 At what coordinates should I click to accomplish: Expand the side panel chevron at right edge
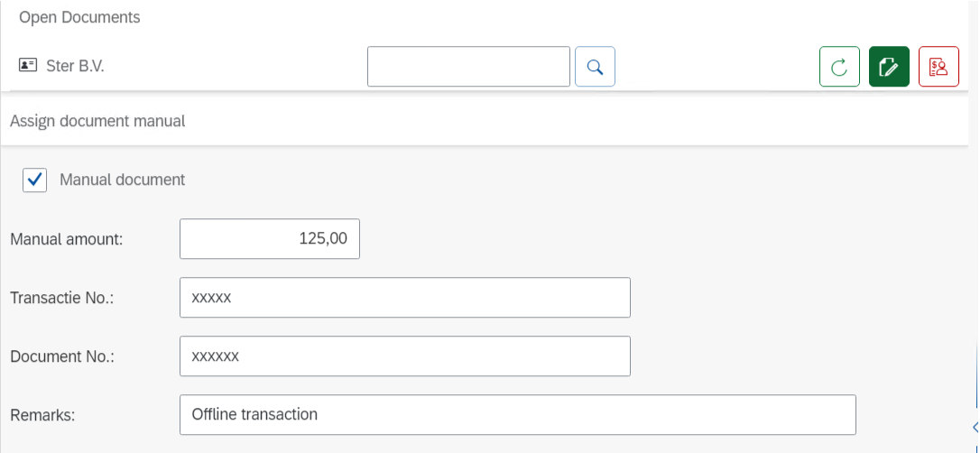coord(975,427)
